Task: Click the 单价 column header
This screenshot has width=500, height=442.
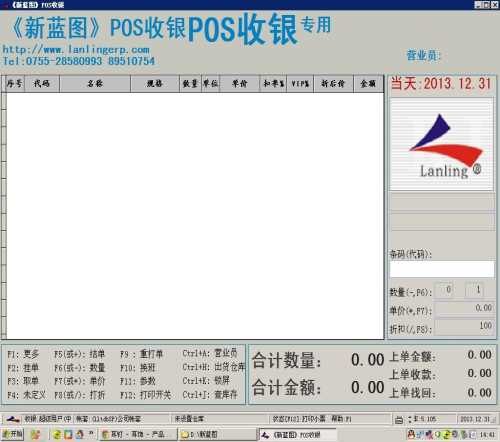Action: (240, 84)
